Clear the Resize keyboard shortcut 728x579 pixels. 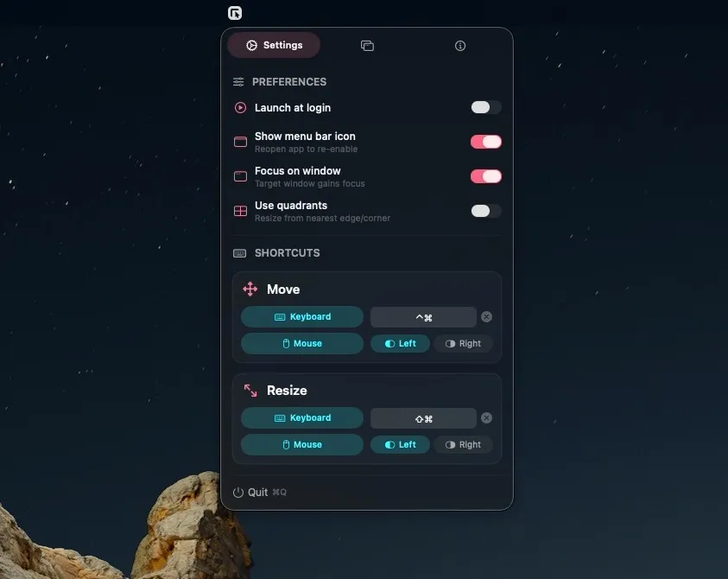[x=486, y=417]
